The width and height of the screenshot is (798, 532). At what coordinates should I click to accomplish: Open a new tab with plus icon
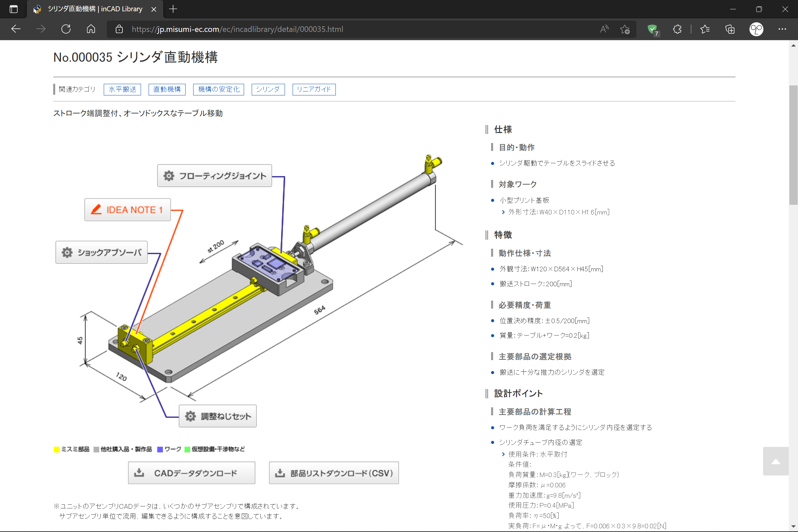[x=173, y=9]
